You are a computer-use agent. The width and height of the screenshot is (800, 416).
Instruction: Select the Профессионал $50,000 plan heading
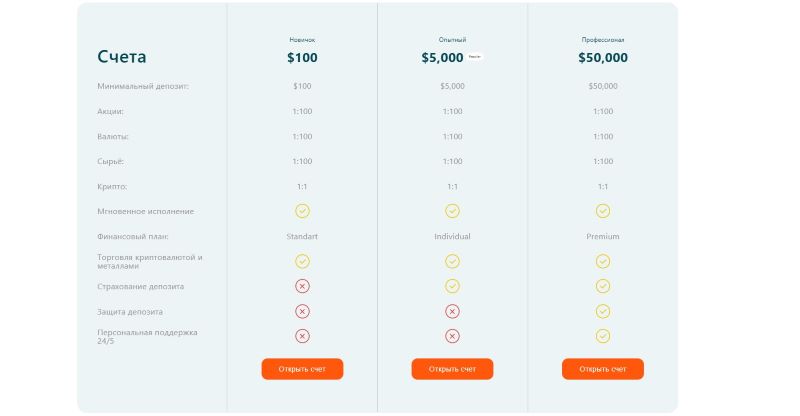(603, 57)
